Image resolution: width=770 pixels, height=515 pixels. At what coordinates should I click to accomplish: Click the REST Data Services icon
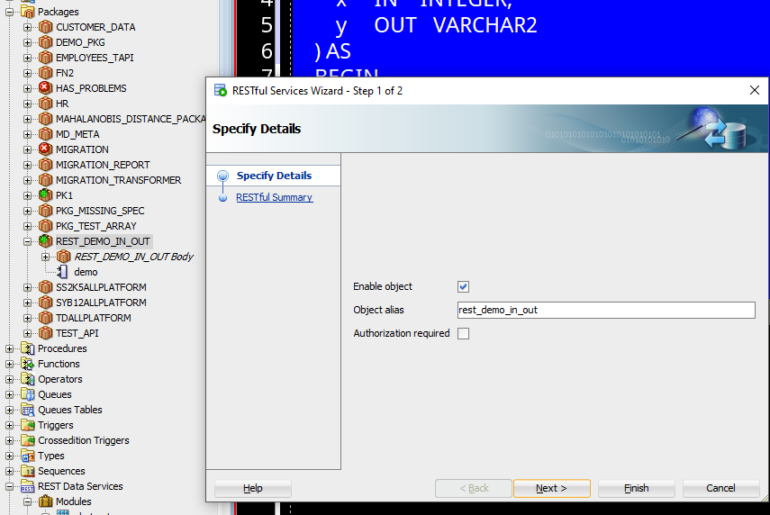coord(28,486)
